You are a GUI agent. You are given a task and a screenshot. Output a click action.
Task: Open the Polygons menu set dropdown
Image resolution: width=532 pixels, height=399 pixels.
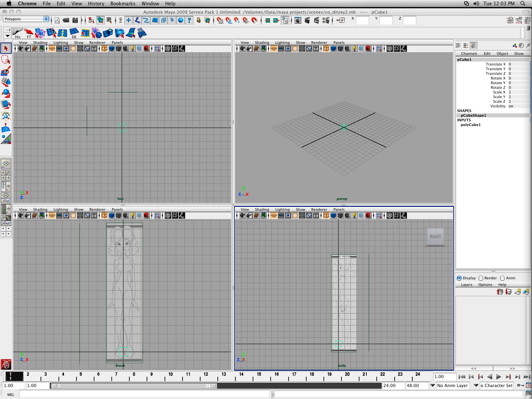[25, 19]
